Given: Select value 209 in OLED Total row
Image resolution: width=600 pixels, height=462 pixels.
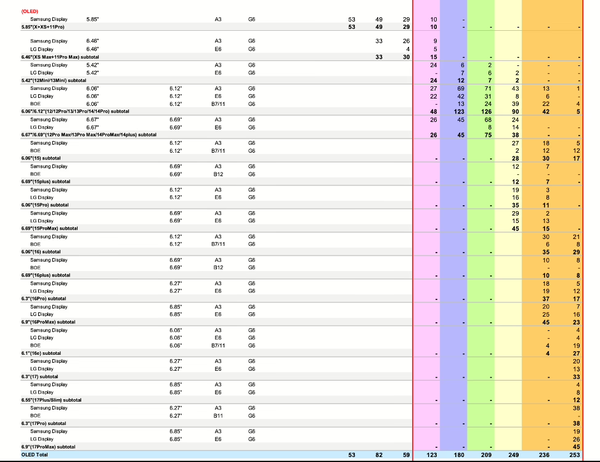Looking at the screenshot, I should (x=486, y=455).
